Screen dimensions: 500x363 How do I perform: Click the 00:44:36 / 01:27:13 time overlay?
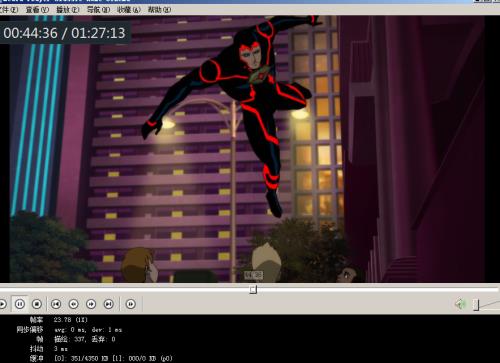coord(65,33)
